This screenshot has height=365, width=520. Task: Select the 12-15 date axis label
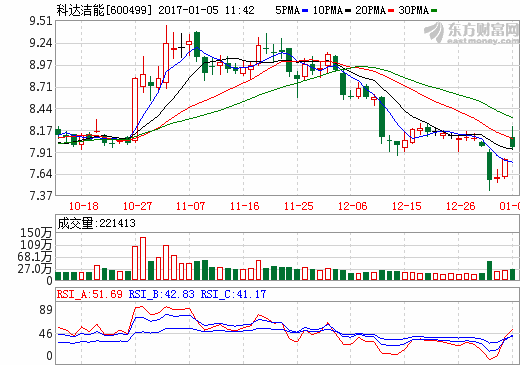click(407, 206)
